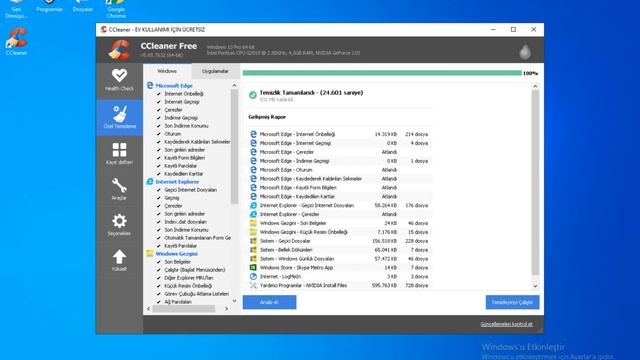This screenshot has width=640, height=360.
Task: Click icon of Yardımcı Programlar - NVIDIA Install Files row
Action: coord(253,285)
